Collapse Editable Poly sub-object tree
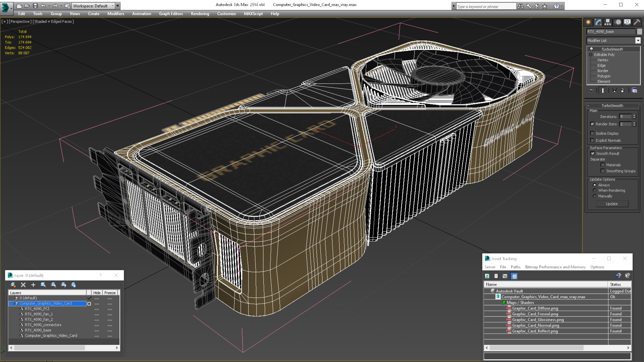This screenshot has height=362, width=644. click(x=591, y=55)
